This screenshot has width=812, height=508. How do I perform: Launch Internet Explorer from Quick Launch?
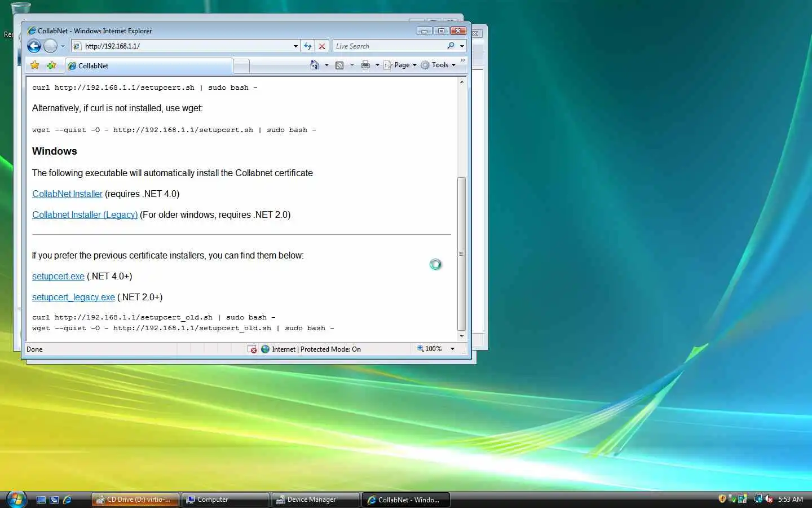[67, 500]
